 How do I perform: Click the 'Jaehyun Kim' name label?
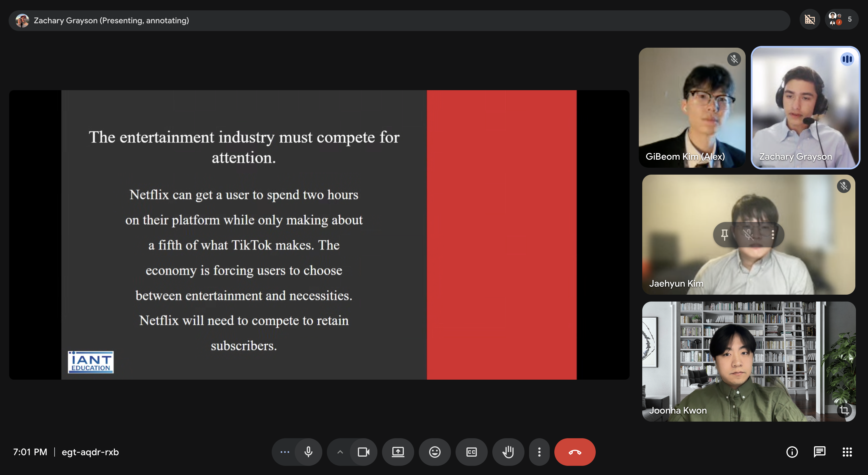[x=676, y=283]
